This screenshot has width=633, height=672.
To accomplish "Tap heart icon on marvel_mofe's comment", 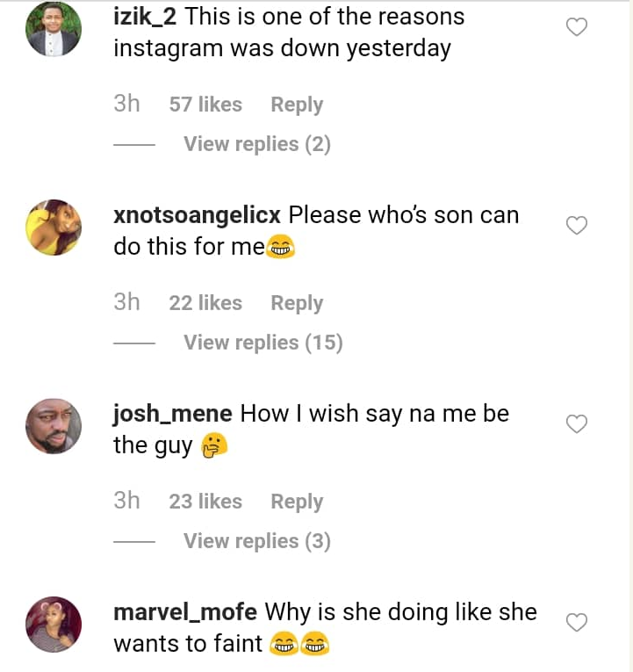I will (576, 624).
